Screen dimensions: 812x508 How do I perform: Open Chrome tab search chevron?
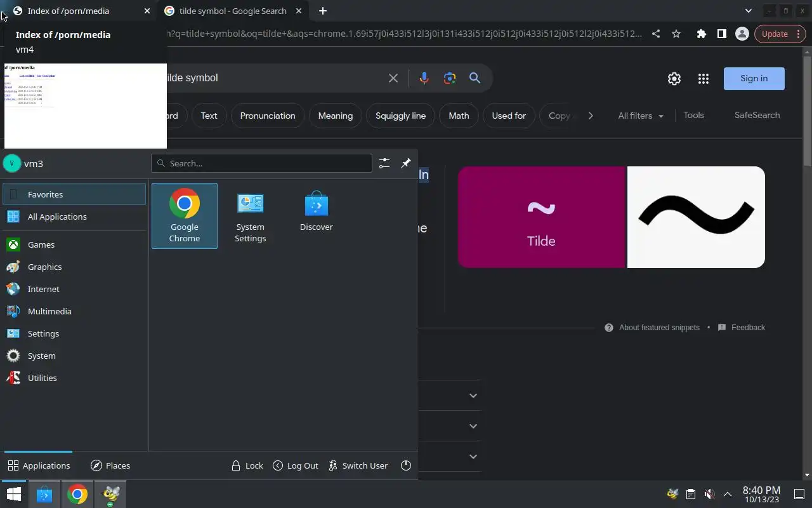point(749,11)
